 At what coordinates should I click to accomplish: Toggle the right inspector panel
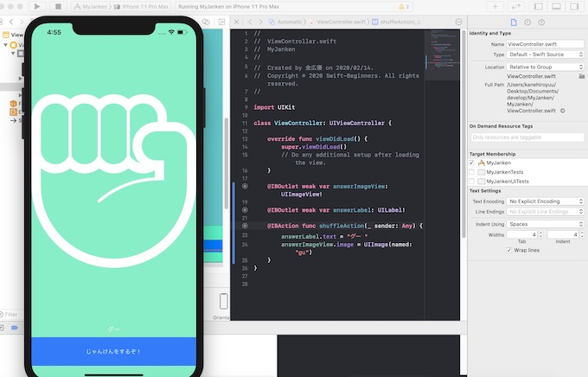pyautogui.click(x=574, y=6)
